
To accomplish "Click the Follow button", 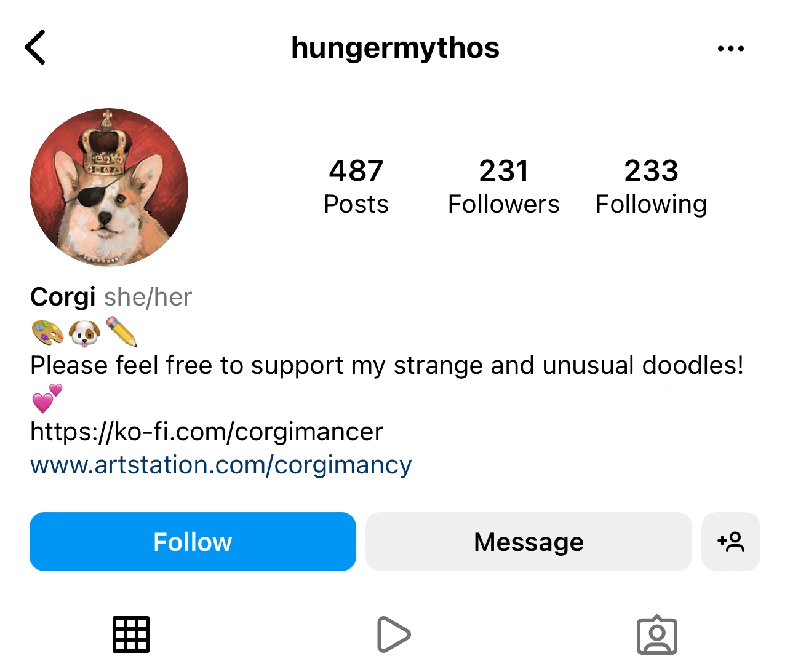I will point(193,542).
